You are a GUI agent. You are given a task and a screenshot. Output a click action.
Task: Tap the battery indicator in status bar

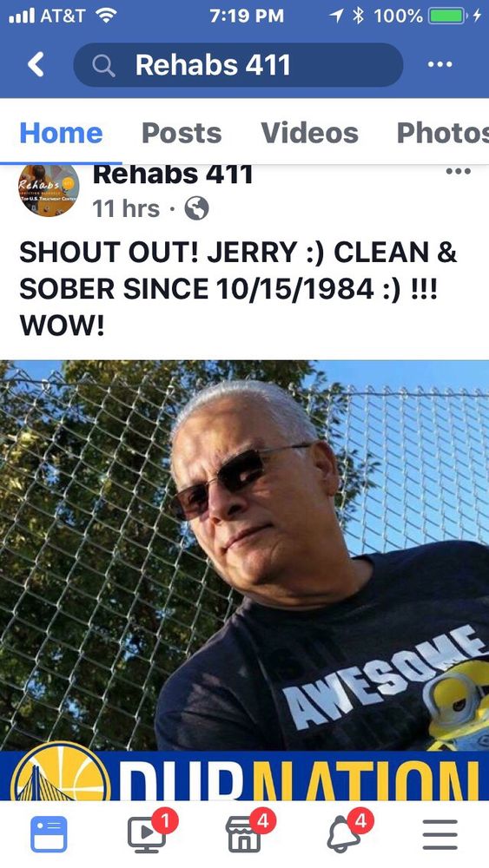(x=447, y=16)
